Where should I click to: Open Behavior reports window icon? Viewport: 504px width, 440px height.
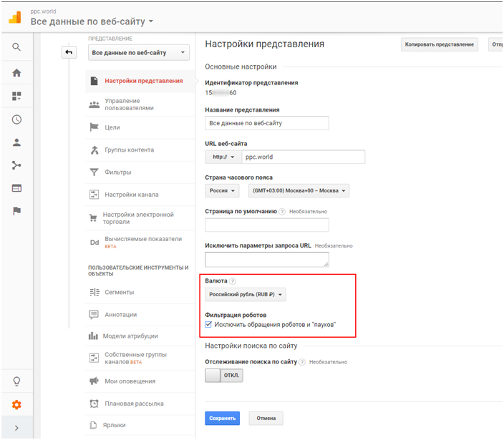coord(16,188)
